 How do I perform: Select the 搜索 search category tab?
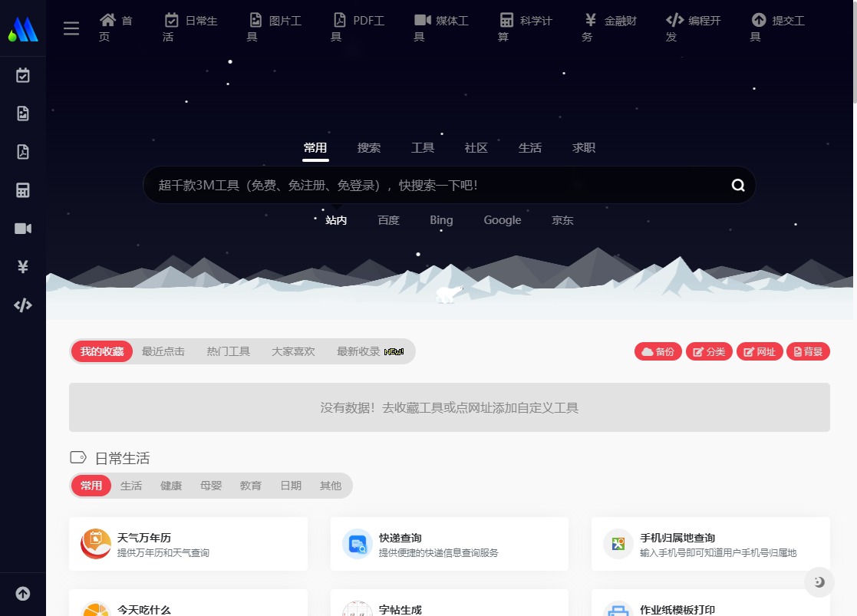[369, 148]
